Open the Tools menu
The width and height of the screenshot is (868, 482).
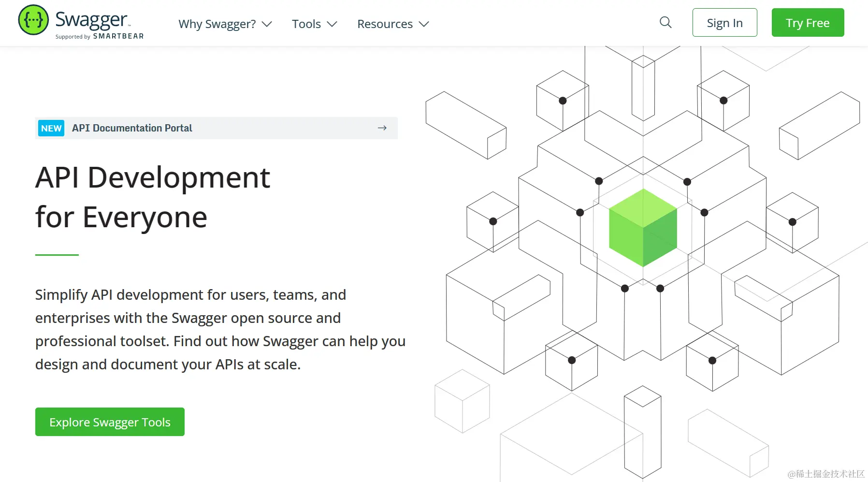point(315,24)
